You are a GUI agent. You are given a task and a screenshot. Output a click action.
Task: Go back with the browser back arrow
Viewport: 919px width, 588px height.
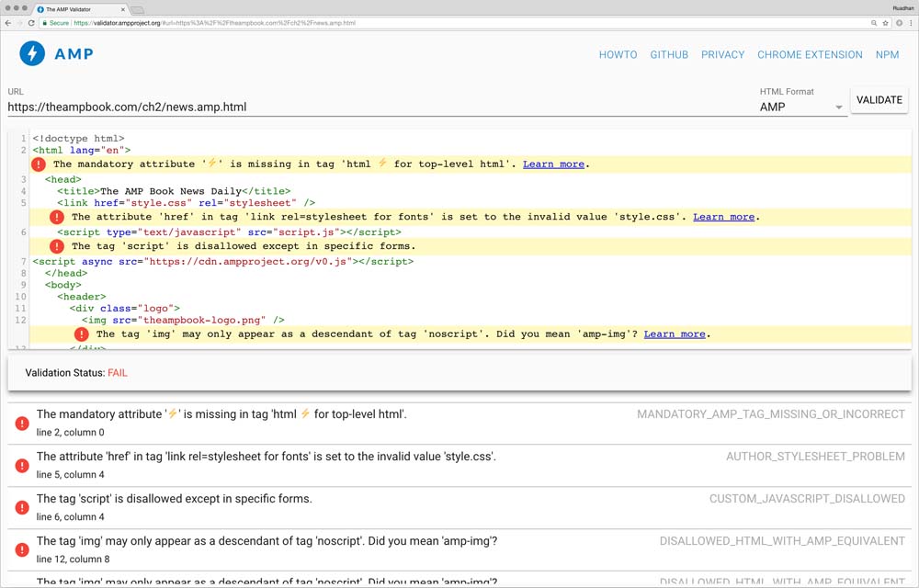point(7,23)
